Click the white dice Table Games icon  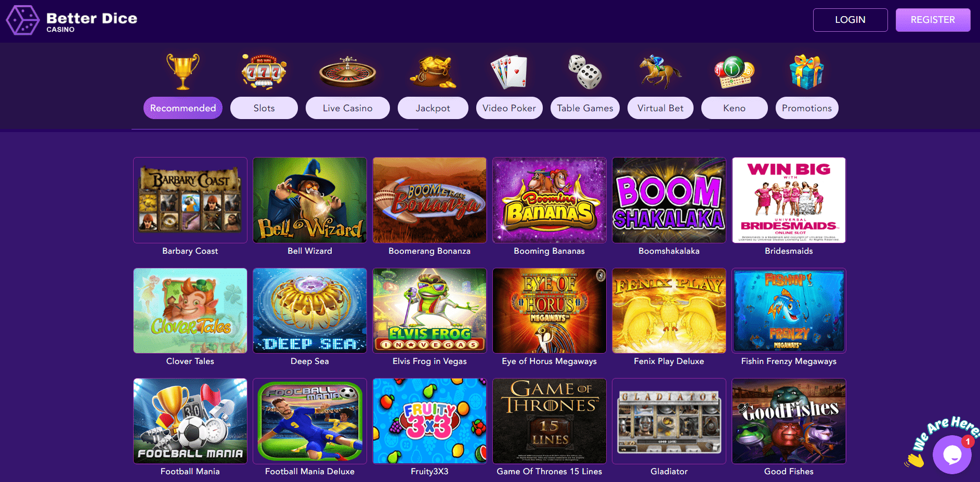(x=585, y=72)
